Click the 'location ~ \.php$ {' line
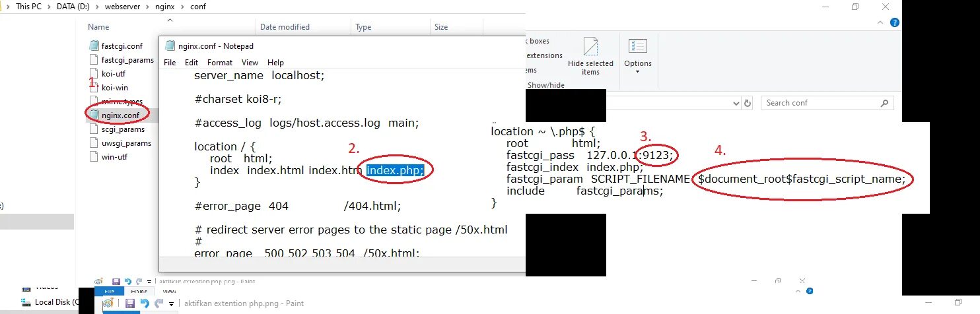980x314 pixels. (x=543, y=131)
